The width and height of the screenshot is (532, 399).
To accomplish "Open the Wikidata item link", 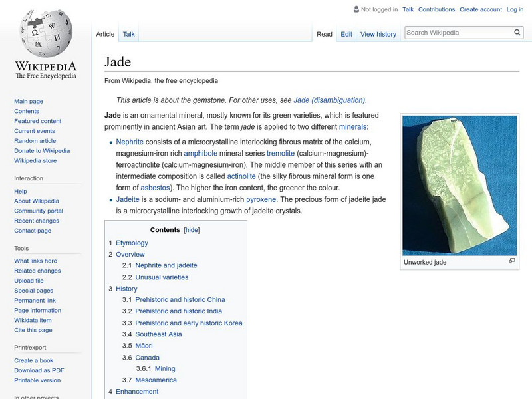I will pyautogui.click(x=33, y=320).
